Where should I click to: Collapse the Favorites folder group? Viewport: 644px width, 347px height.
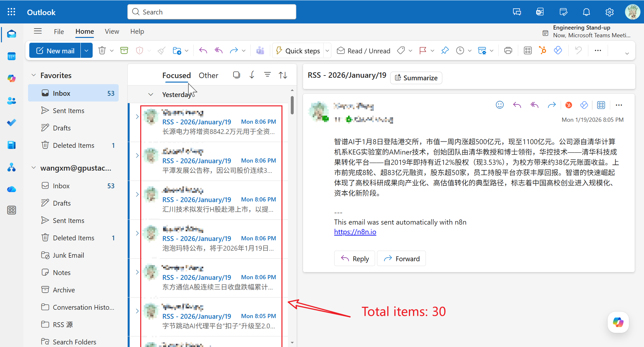33,75
